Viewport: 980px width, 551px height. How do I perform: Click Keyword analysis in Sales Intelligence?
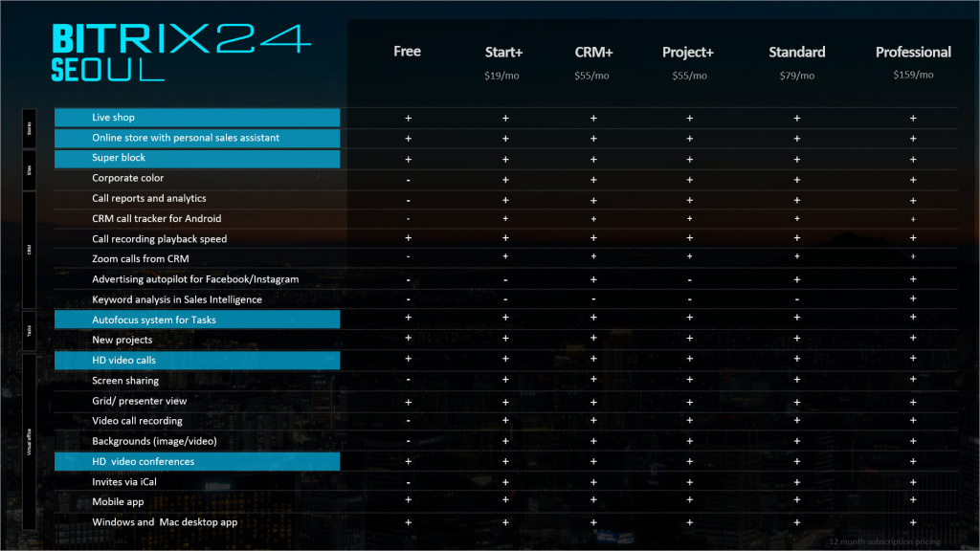pyautogui.click(x=177, y=299)
